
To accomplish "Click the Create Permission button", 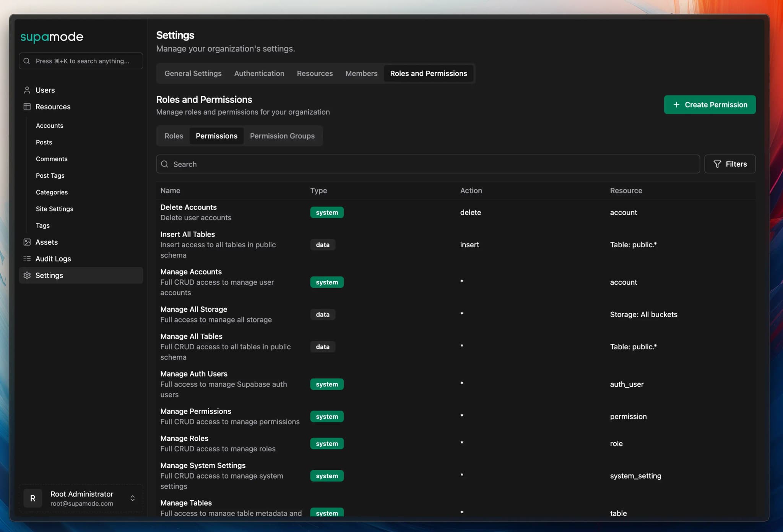I will pyautogui.click(x=710, y=104).
